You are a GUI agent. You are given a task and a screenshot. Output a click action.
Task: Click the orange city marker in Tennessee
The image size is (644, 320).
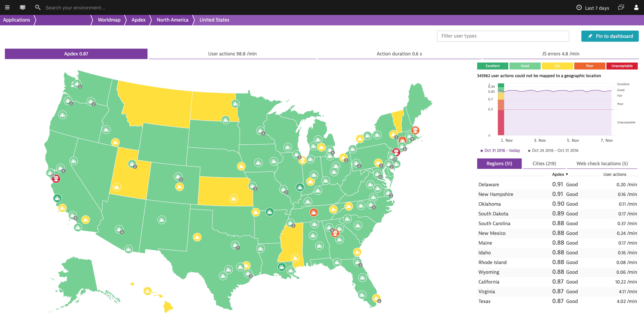[314, 212]
